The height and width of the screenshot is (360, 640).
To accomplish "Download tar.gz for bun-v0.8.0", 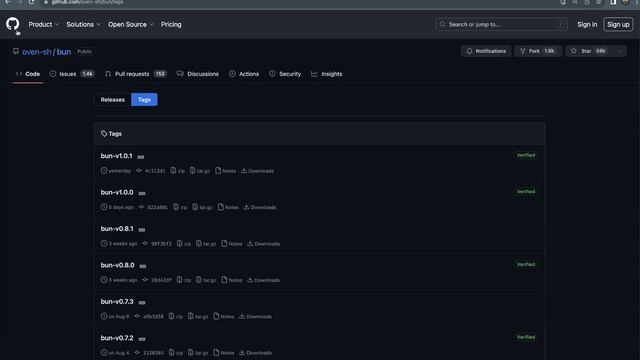I will [206, 280].
